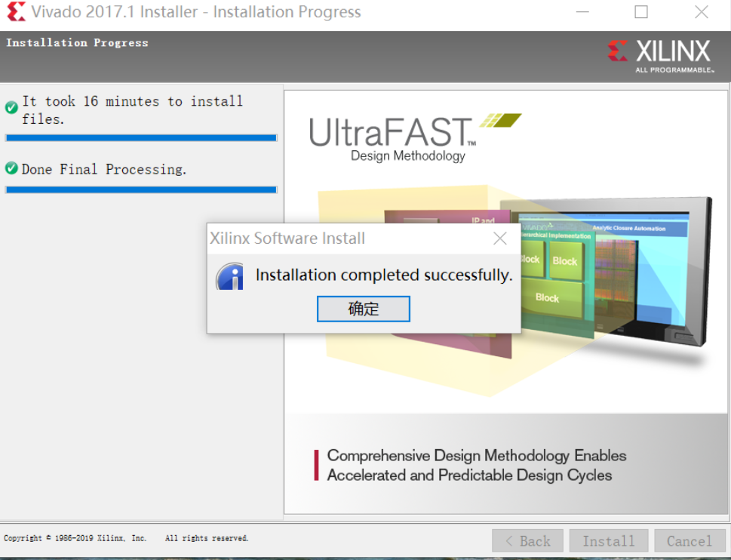This screenshot has width=731, height=560.
Task: Click the "Installation Progress" header text
Action: click(77, 42)
